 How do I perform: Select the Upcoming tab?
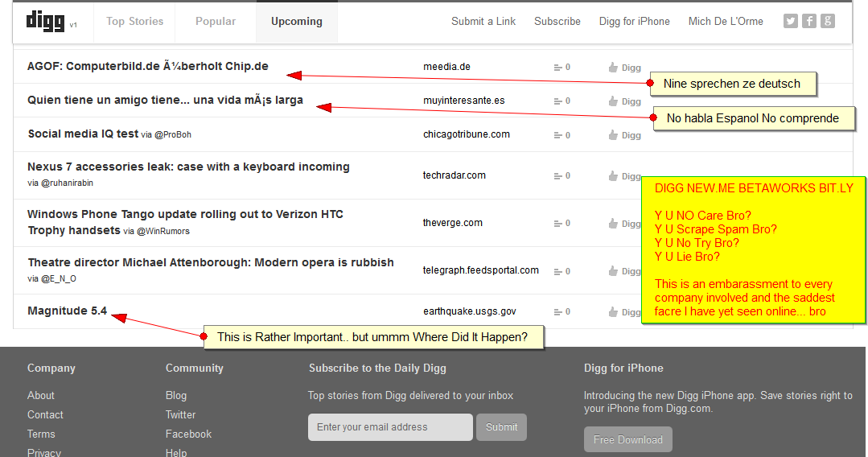tap(297, 22)
